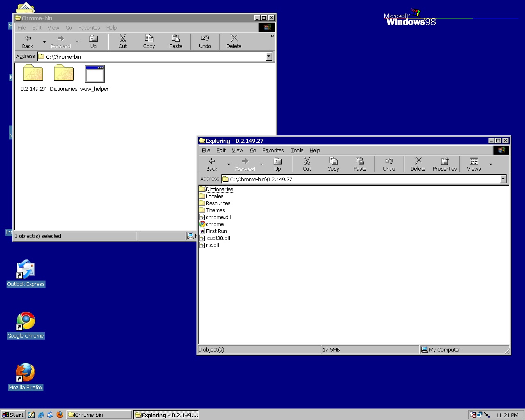Click Copy in the Chrome-bin window toolbar
Image resolution: width=525 pixels, height=420 pixels.
[x=149, y=41]
